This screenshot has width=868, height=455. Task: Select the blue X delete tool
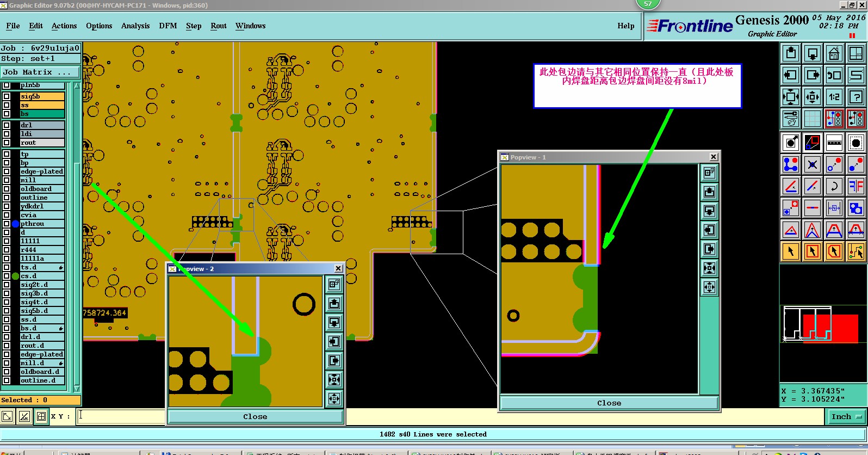pyautogui.click(x=813, y=164)
